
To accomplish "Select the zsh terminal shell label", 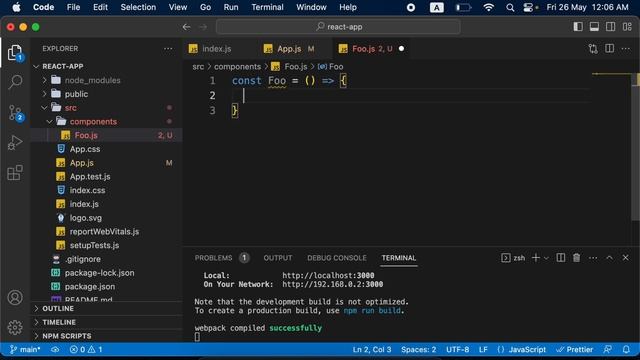I will 513,258.
